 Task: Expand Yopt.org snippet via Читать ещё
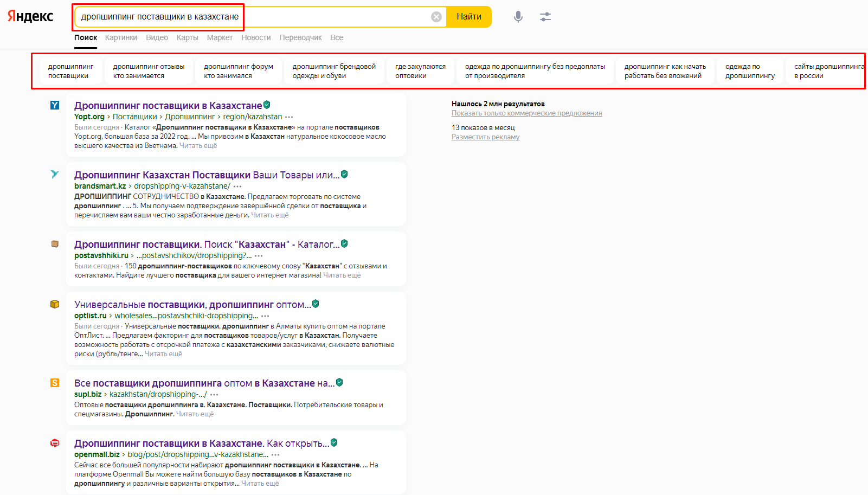(x=198, y=146)
